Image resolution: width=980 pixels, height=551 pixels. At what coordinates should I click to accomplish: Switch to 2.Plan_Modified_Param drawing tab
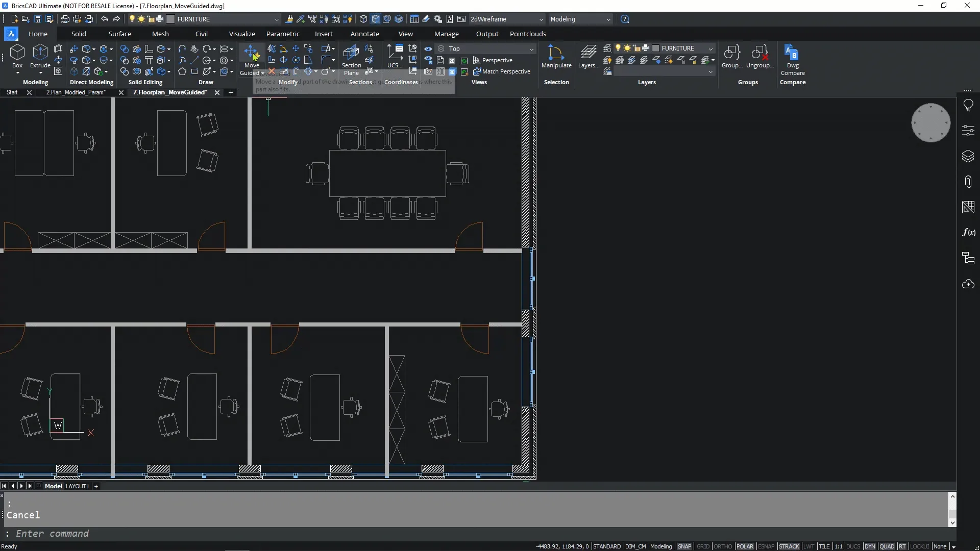(76, 92)
